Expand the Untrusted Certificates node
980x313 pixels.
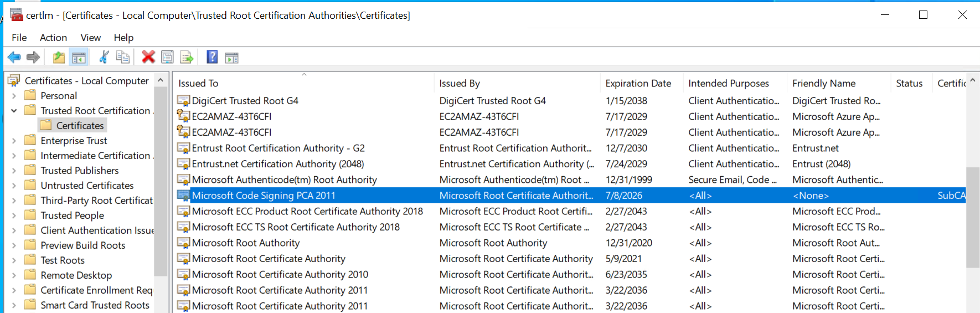pos(14,186)
